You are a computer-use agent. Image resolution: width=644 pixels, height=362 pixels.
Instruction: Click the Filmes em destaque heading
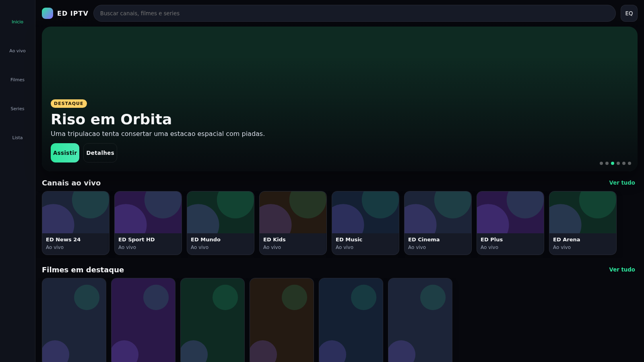(x=83, y=270)
